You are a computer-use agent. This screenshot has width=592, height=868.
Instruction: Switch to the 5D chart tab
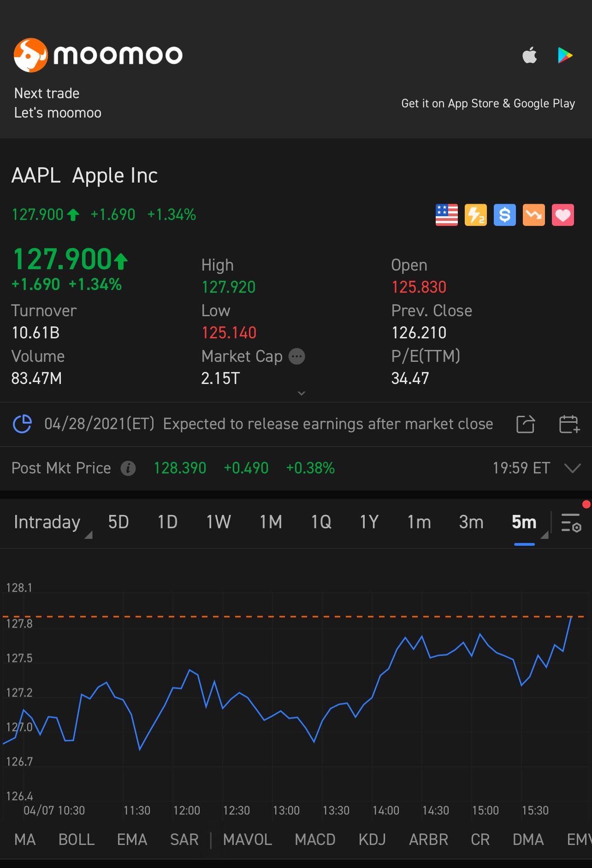tap(118, 522)
